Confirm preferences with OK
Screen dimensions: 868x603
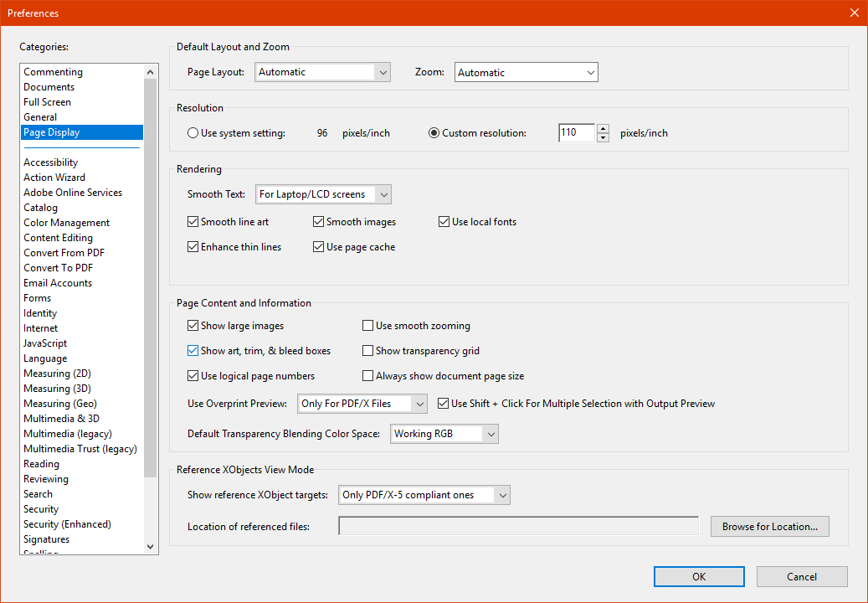coord(698,576)
